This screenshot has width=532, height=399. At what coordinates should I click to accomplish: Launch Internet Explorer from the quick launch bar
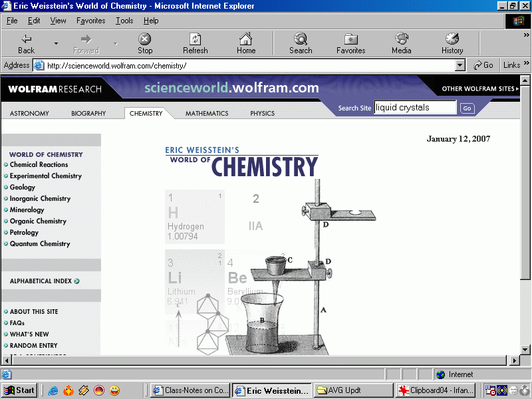(x=53, y=390)
